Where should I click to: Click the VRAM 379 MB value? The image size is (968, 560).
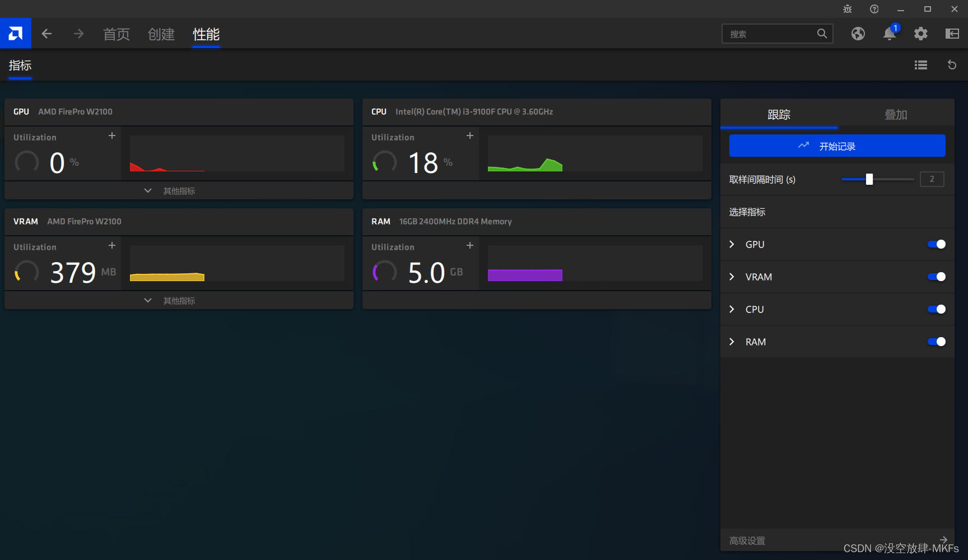pos(83,273)
